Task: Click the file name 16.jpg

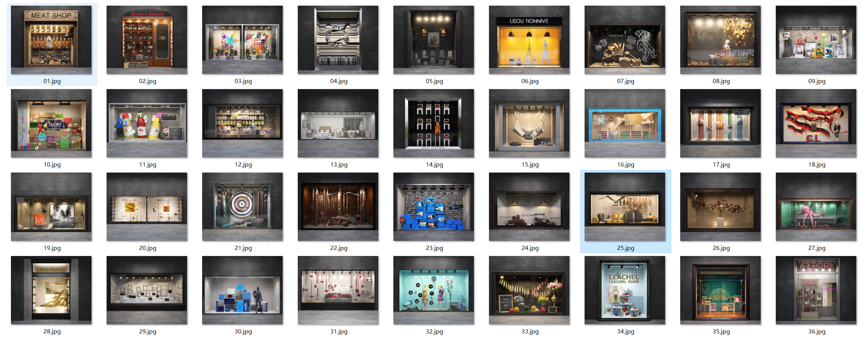Action: [626, 165]
